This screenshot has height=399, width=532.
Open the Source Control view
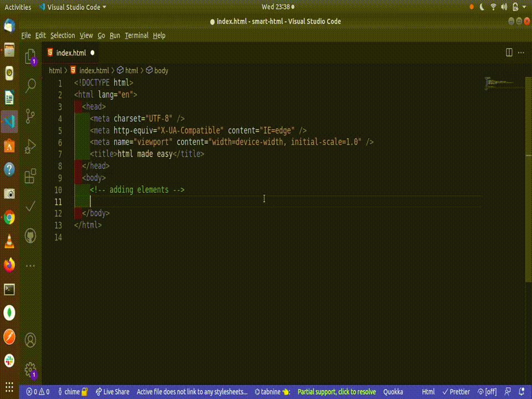30,116
